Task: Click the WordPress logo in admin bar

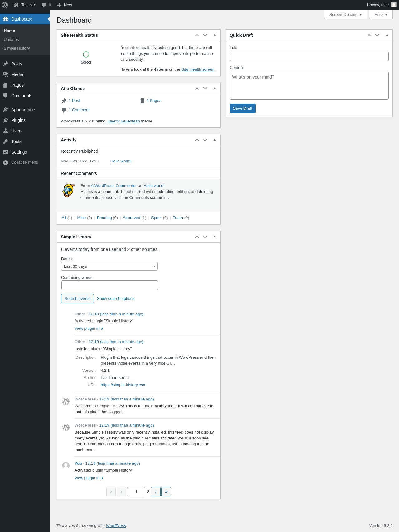Action: (x=5, y=5)
